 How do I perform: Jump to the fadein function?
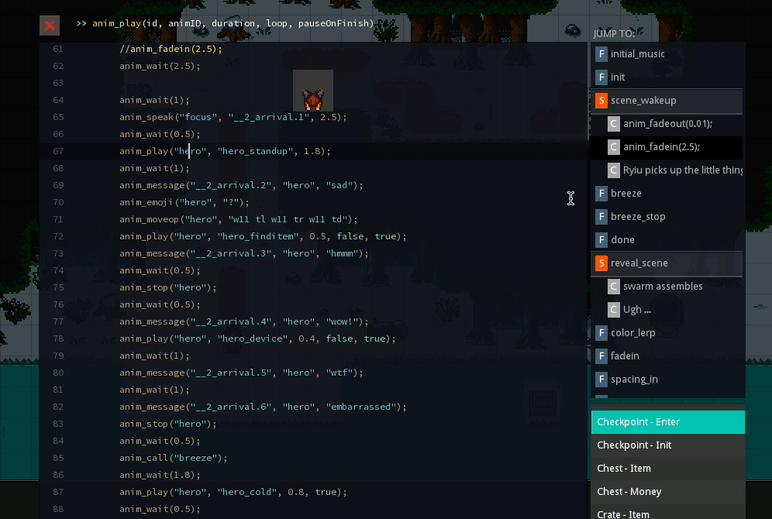624,356
